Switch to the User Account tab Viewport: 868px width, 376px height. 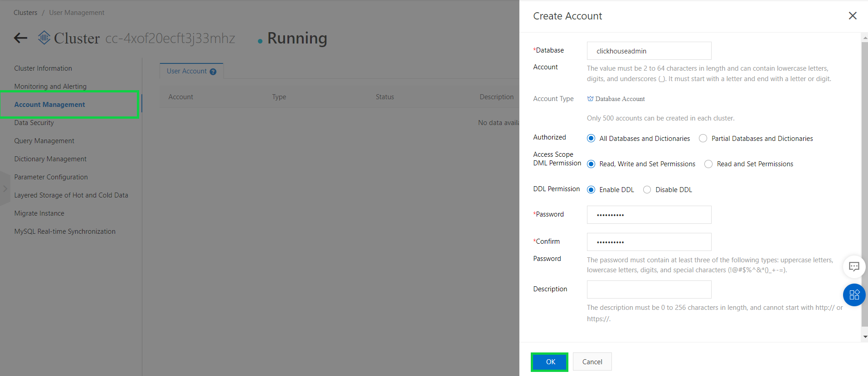tap(191, 71)
